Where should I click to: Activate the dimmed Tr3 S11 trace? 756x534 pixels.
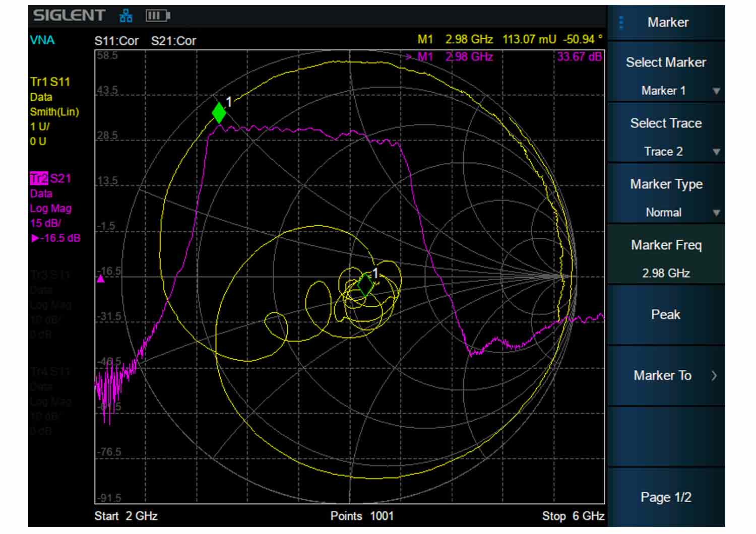tap(50, 275)
